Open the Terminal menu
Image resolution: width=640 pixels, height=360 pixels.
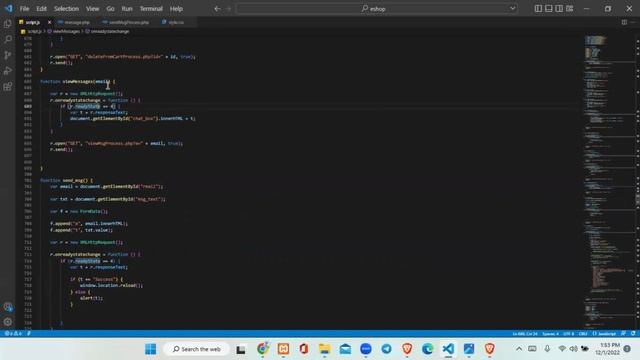pyautogui.click(x=151, y=9)
